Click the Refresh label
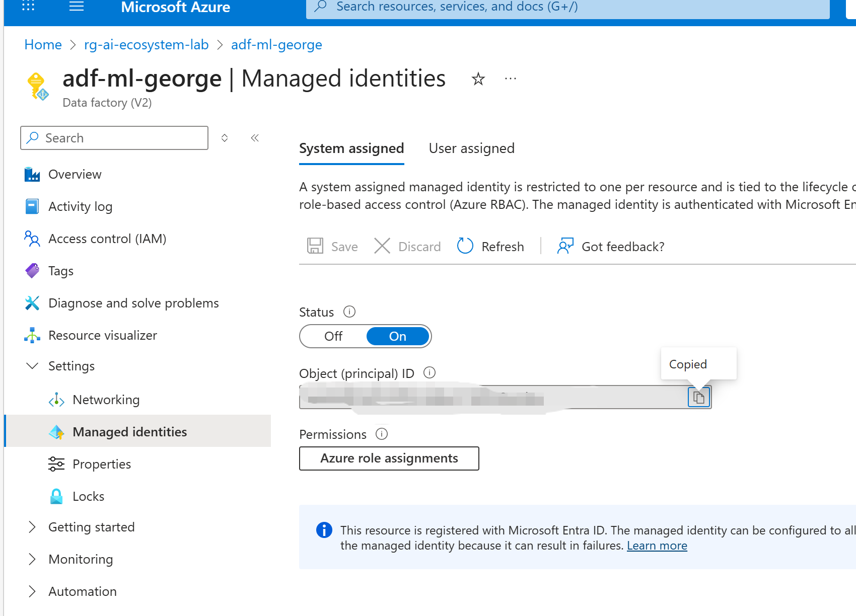856x616 pixels. pyautogui.click(x=503, y=247)
